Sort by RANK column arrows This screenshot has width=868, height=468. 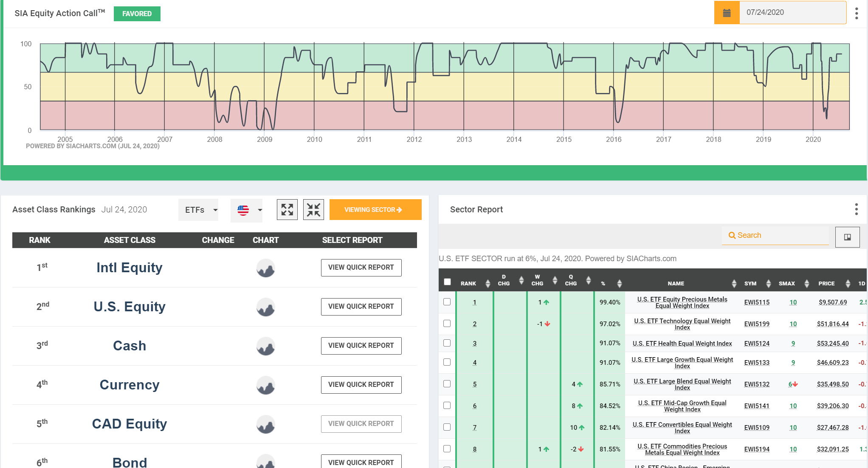tap(488, 283)
